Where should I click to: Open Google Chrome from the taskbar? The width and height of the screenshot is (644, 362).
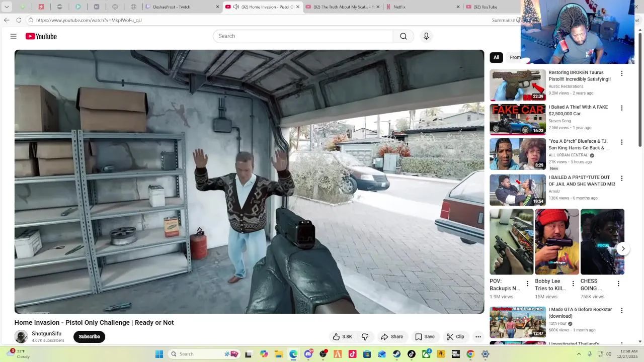[x=470, y=354]
